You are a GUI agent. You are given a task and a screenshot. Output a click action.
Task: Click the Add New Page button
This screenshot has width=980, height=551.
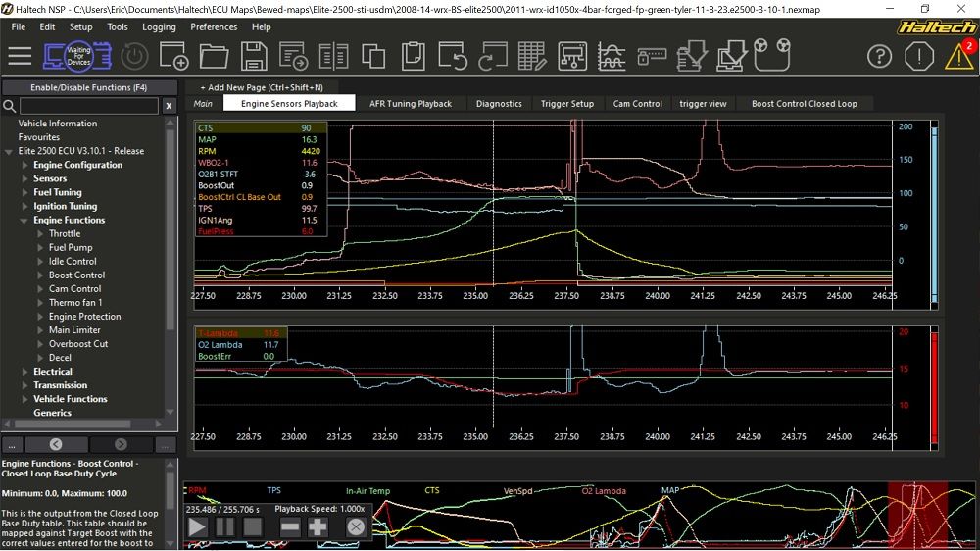coord(262,87)
